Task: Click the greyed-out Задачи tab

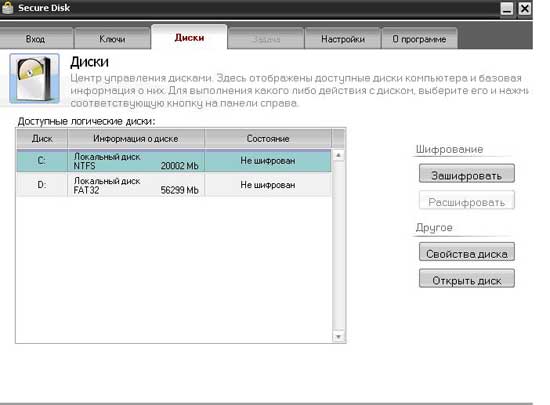Action: click(266, 39)
